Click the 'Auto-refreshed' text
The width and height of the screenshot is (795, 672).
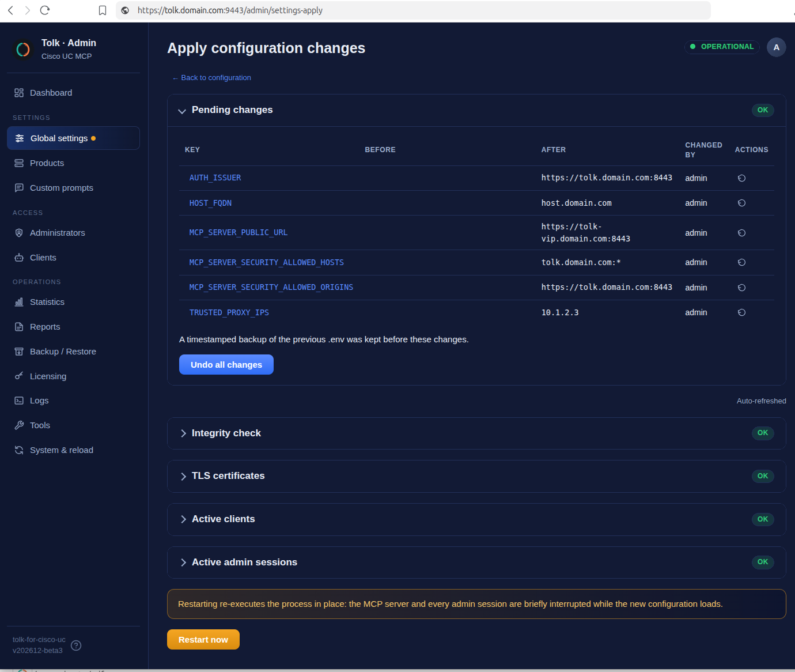point(762,401)
